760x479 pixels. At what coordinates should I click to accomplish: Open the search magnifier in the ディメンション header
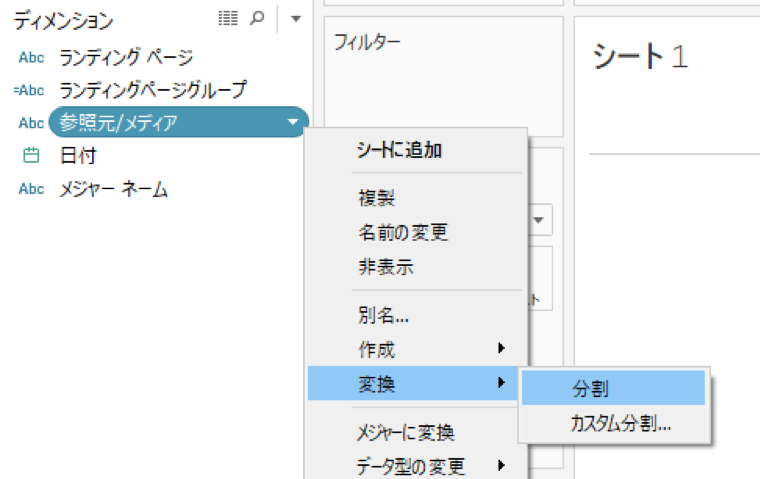pyautogui.click(x=256, y=20)
